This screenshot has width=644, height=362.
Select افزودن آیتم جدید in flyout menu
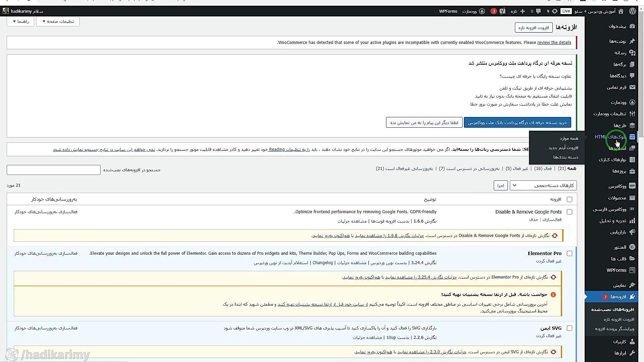coord(563,148)
